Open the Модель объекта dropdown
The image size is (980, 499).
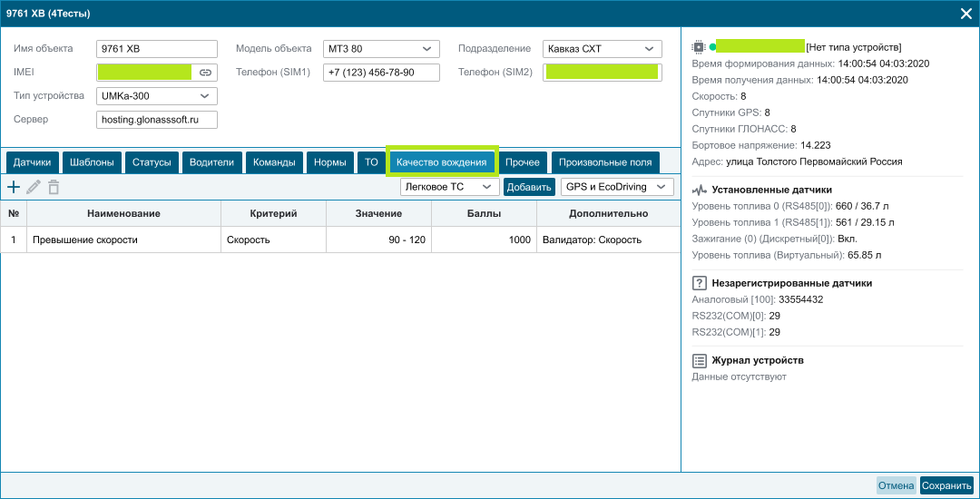pyautogui.click(x=381, y=49)
